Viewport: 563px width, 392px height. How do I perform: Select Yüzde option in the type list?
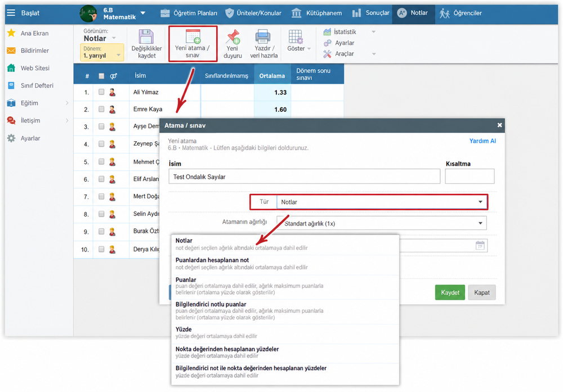click(x=285, y=332)
